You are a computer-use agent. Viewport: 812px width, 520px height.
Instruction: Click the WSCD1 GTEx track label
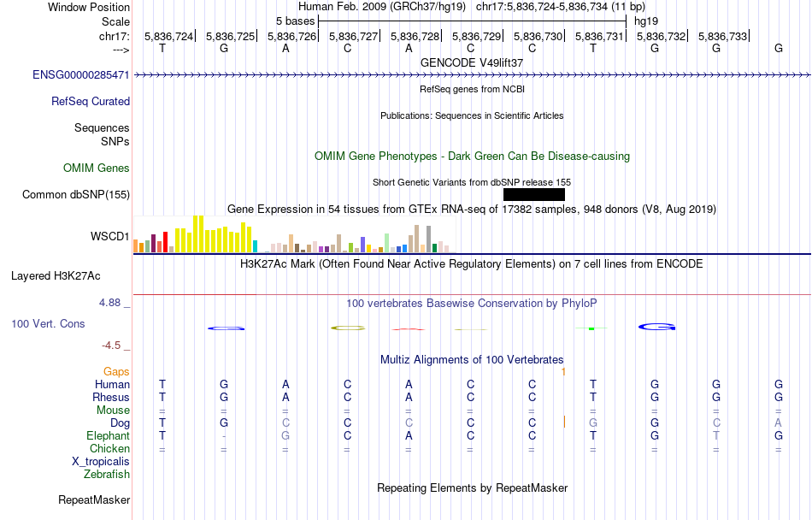[x=109, y=236]
